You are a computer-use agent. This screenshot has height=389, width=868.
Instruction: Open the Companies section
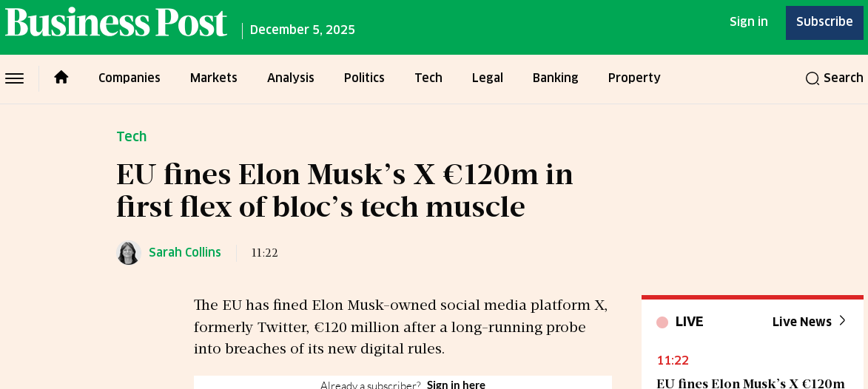click(x=129, y=78)
